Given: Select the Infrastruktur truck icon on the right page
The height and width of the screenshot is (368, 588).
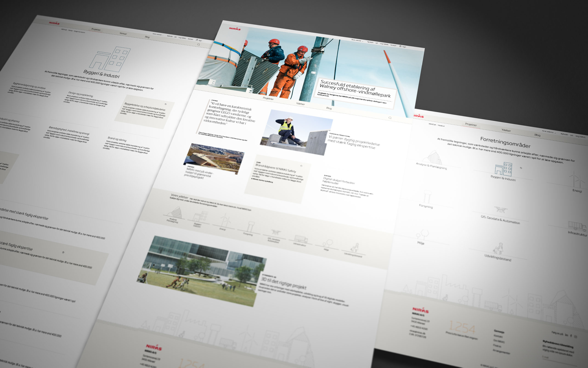Looking at the screenshot, I should pyautogui.click(x=577, y=226).
